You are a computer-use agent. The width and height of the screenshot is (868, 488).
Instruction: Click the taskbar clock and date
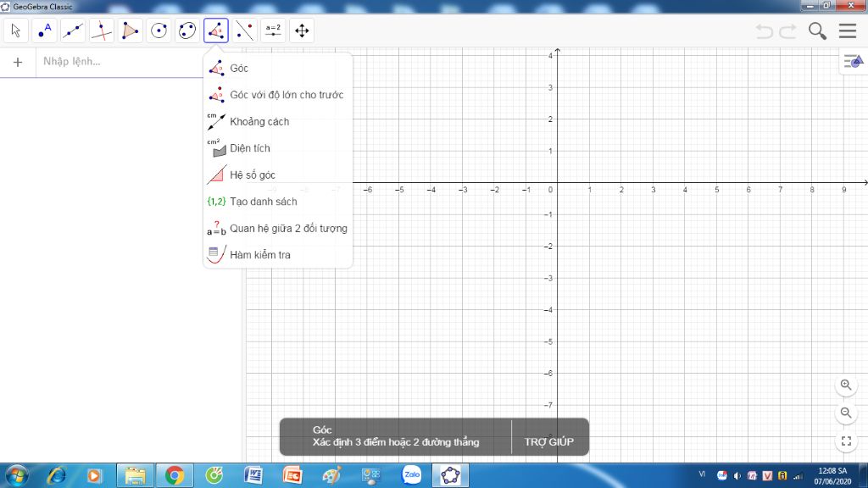coord(832,476)
